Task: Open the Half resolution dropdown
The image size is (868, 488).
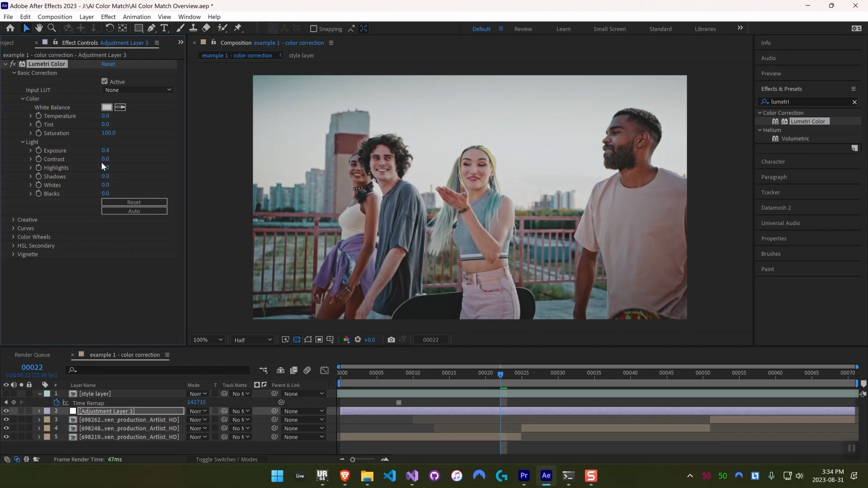Action: pyautogui.click(x=253, y=340)
